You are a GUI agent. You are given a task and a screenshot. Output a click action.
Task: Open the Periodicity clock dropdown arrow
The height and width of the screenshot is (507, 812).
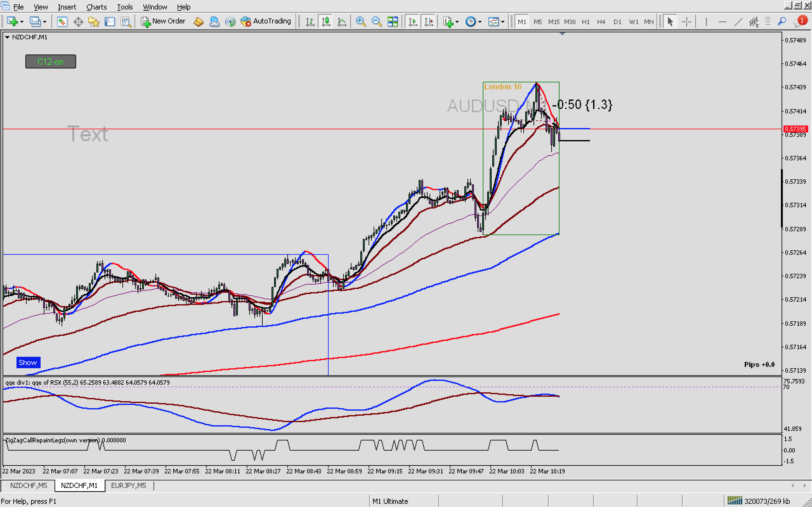tap(480, 22)
